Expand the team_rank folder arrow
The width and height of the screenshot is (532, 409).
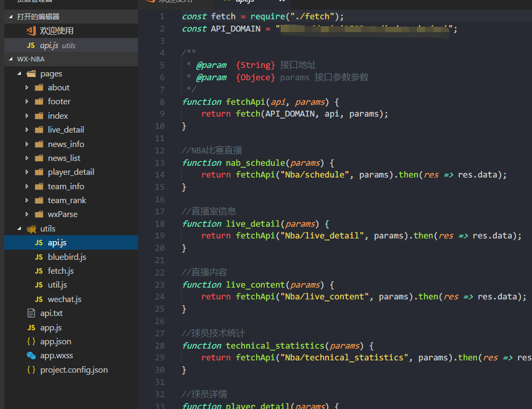coord(27,200)
